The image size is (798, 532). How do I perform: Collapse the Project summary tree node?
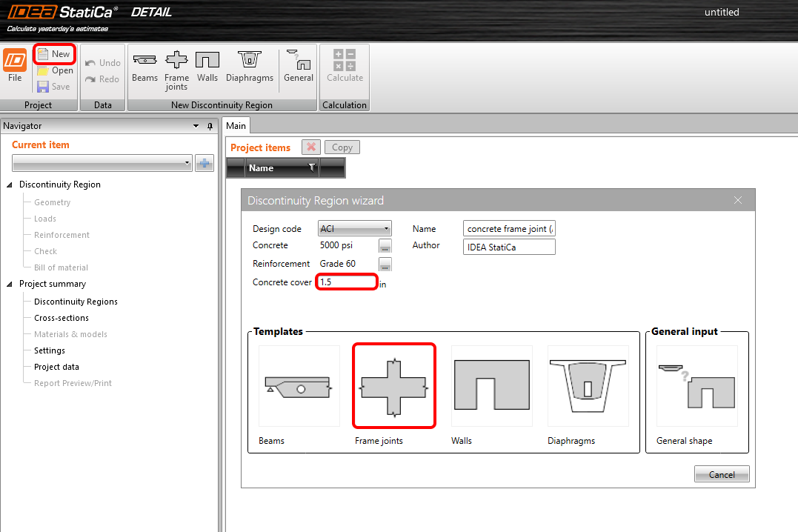[x=10, y=284]
